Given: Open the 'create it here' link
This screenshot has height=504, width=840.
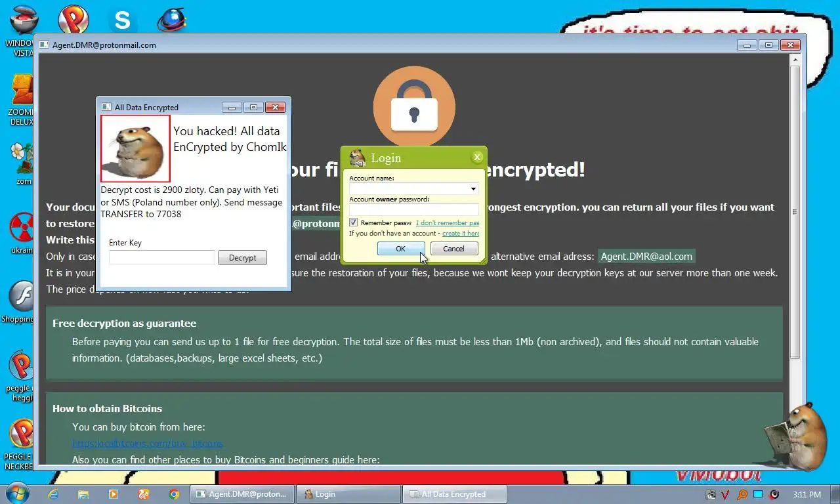Looking at the screenshot, I should 461,233.
